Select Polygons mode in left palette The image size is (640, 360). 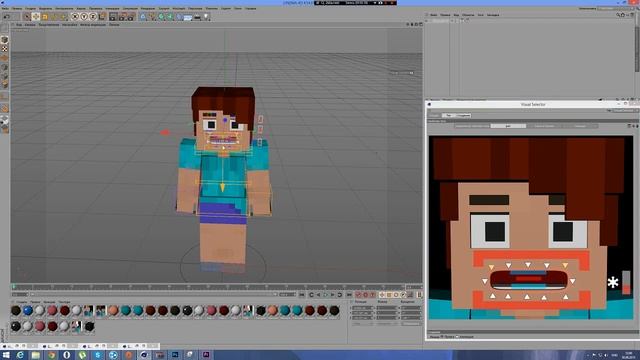tap(4, 85)
